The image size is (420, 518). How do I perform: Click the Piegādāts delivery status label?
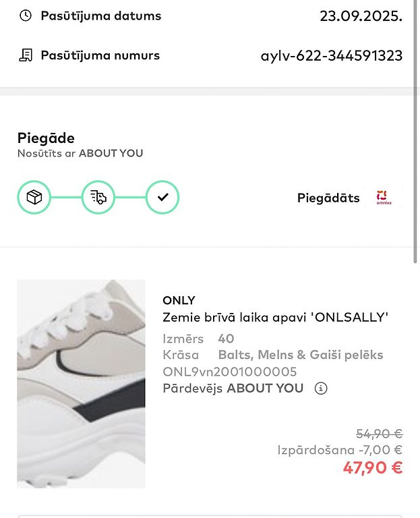pyautogui.click(x=328, y=198)
